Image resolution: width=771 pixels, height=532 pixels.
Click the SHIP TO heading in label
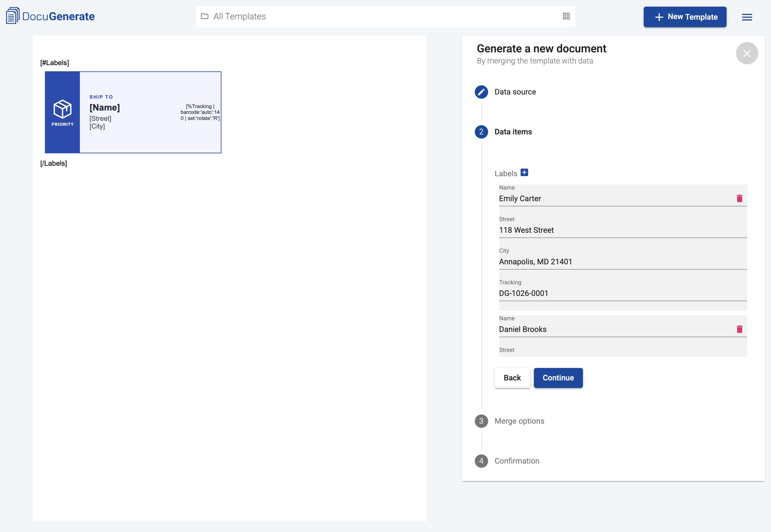click(101, 97)
